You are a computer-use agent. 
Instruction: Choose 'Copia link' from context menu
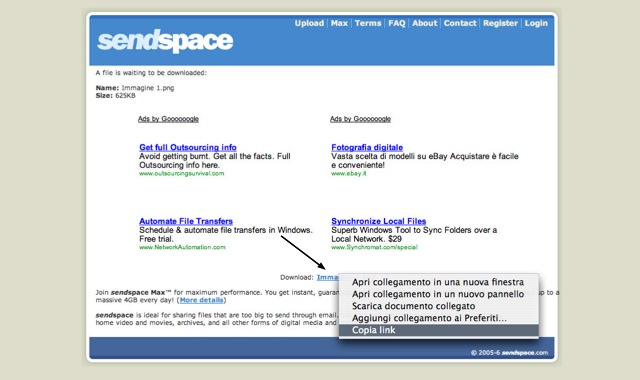pyautogui.click(x=439, y=330)
